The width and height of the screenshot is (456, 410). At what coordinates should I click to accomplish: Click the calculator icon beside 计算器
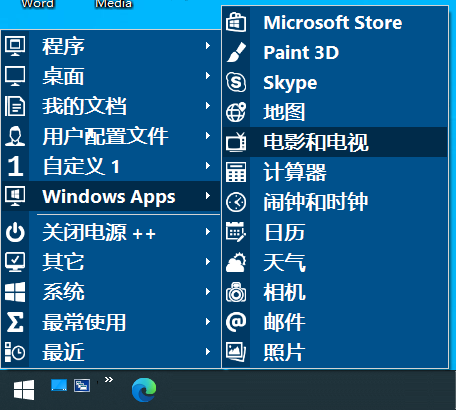[x=236, y=172]
